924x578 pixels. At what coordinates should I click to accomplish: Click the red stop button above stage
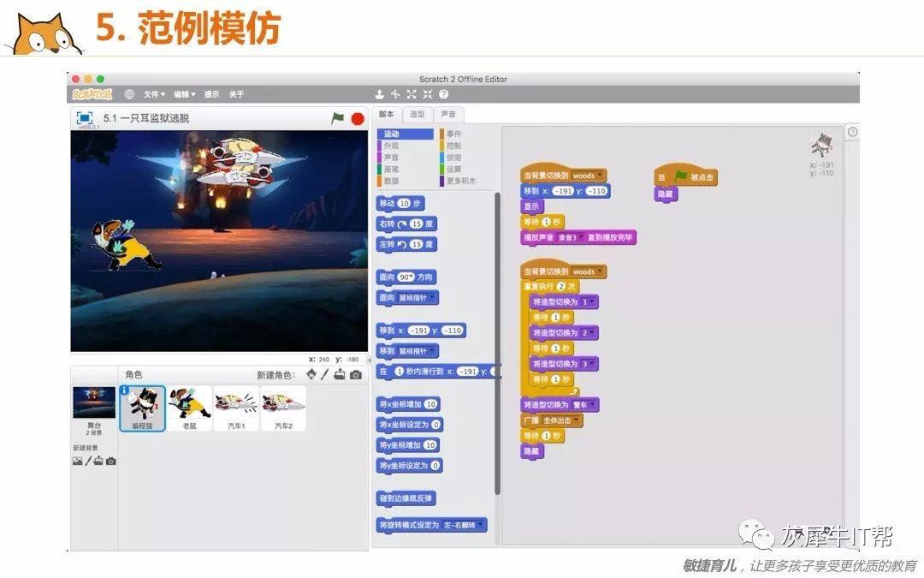coord(357,118)
